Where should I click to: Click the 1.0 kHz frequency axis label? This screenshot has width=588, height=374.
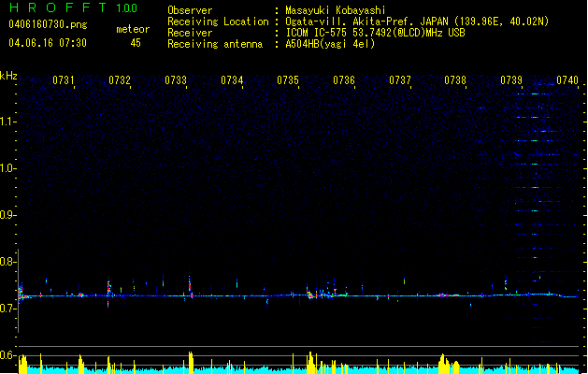[7, 168]
